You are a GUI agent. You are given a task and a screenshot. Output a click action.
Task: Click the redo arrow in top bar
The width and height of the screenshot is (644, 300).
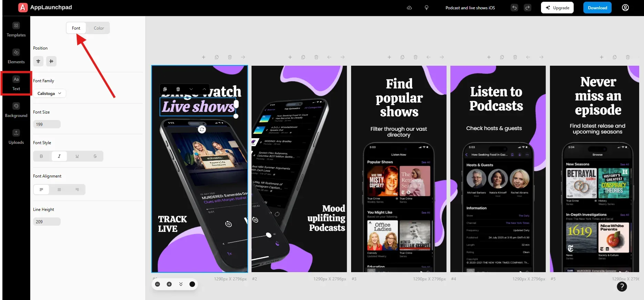pos(527,8)
